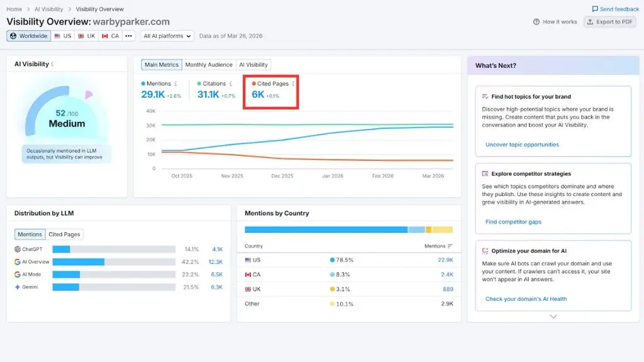Click the Find hot topics card icon
Viewport: 644px width, 362px height.
tap(485, 97)
